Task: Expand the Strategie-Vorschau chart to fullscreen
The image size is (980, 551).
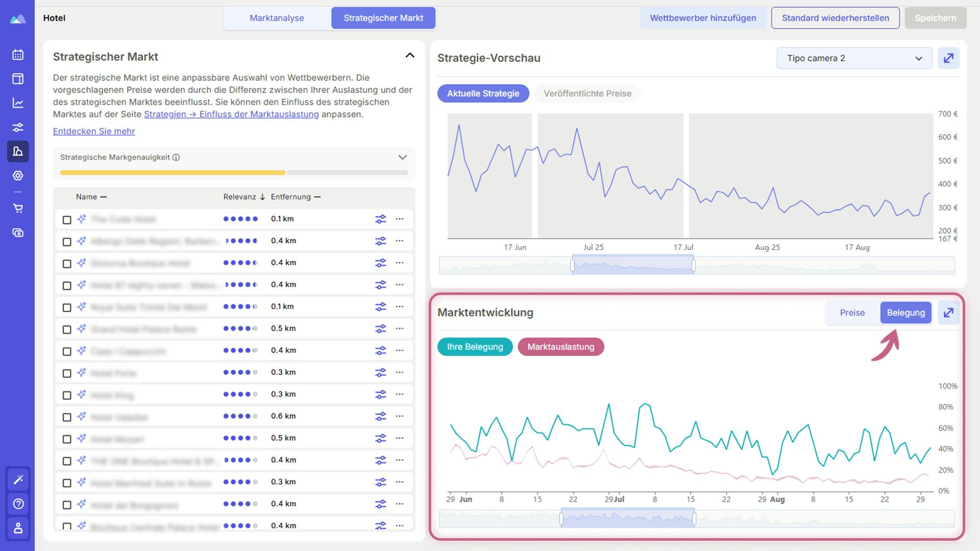Action: 948,58
